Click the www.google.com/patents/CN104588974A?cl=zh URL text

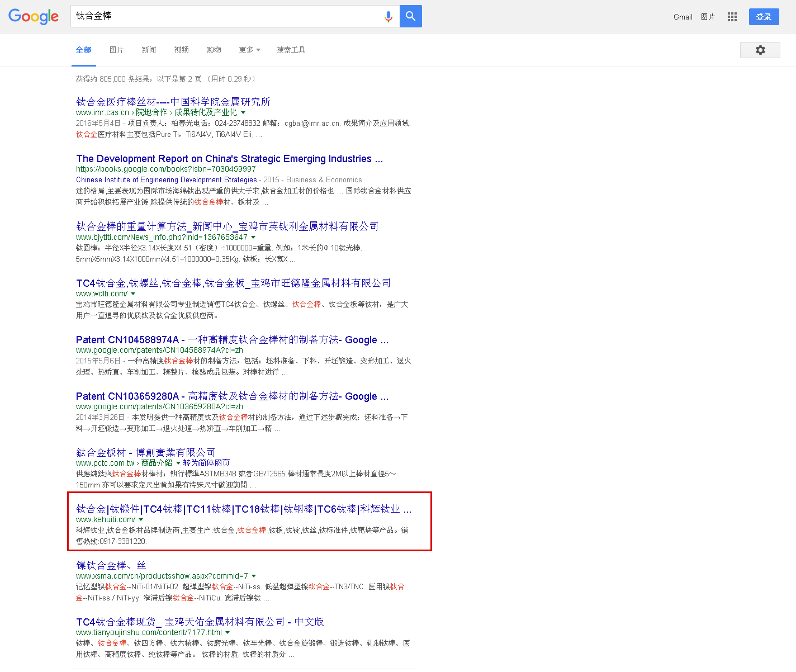pyautogui.click(x=159, y=350)
